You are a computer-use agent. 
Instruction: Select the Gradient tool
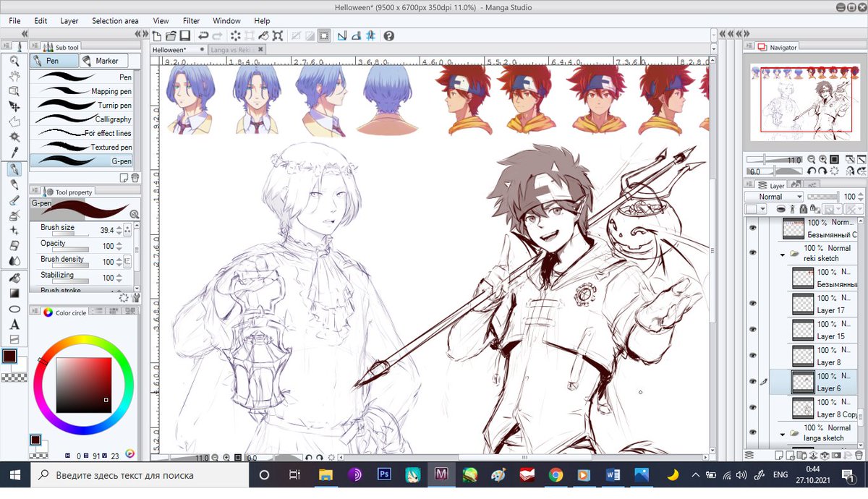pos(14,293)
